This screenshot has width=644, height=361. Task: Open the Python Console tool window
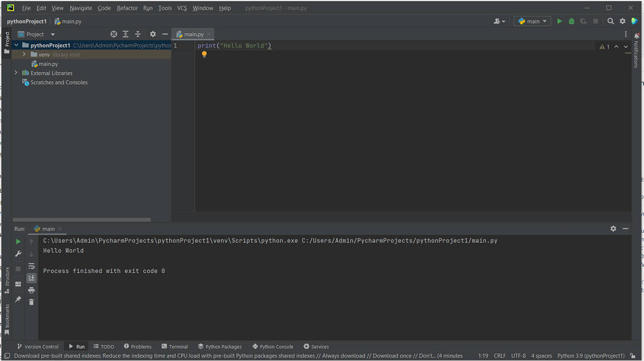click(273, 347)
